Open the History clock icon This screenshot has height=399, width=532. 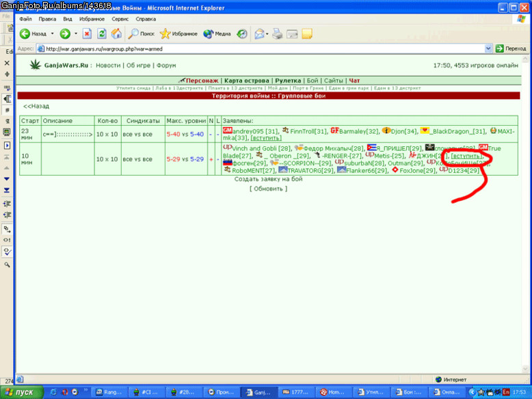coord(242,33)
